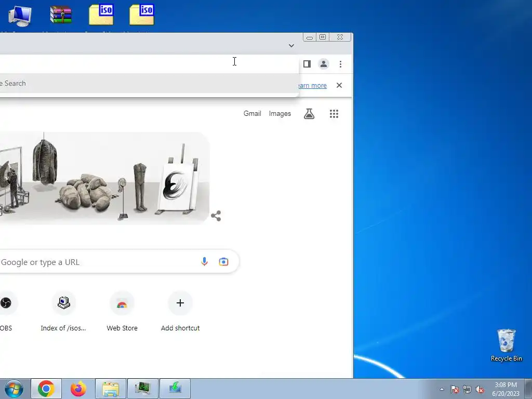Launch Firefox from the taskbar
This screenshot has height=399, width=532.
[x=78, y=389]
